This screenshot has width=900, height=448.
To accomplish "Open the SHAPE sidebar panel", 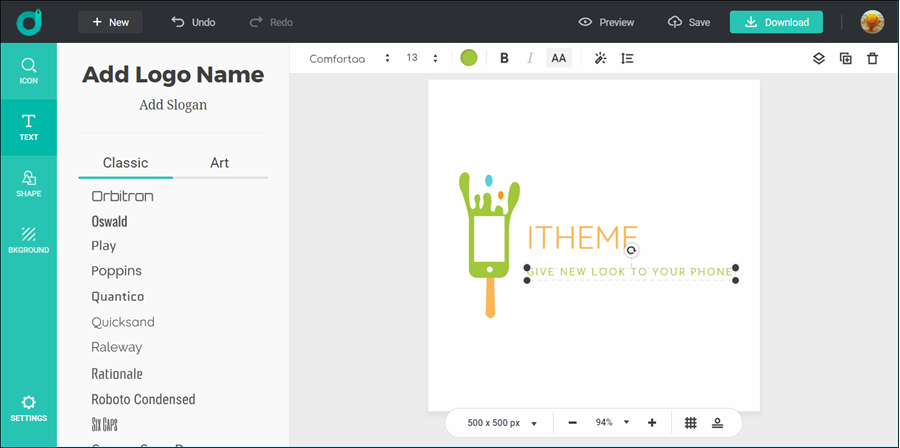I will point(29,184).
